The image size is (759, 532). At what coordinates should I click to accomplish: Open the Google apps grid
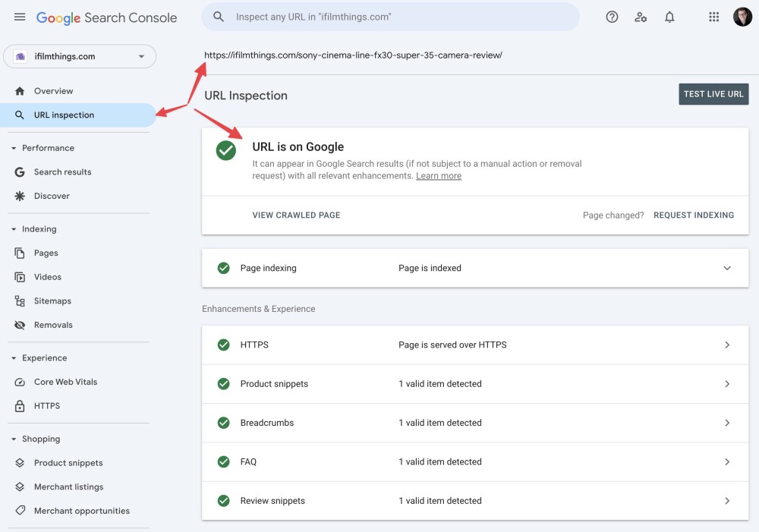click(x=713, y=17)
